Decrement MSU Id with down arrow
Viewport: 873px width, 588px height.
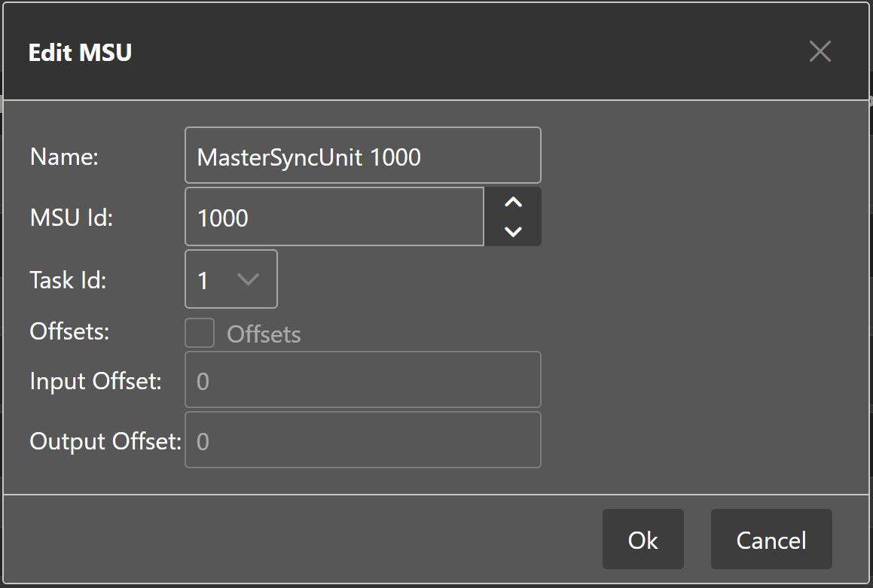[513, 231]
